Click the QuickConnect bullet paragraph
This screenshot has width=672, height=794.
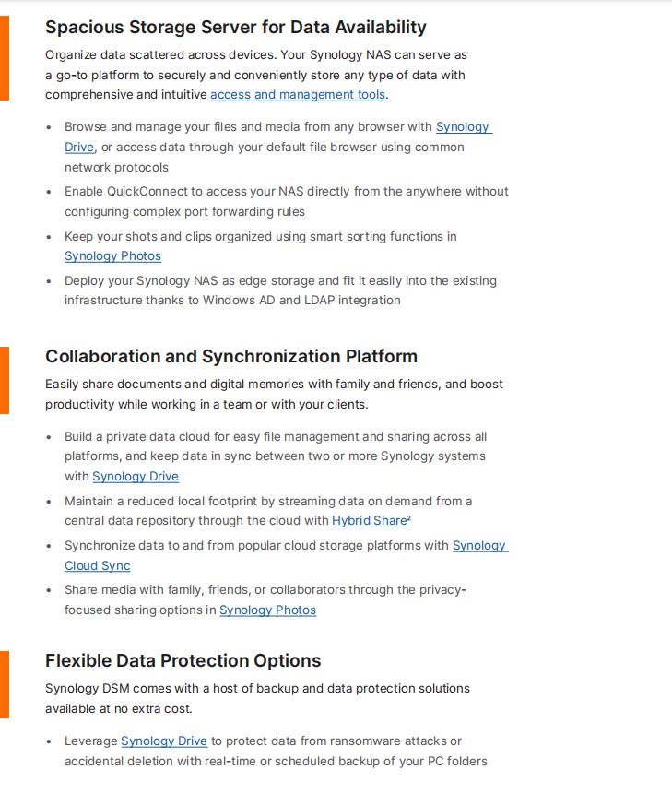(286, 202)
